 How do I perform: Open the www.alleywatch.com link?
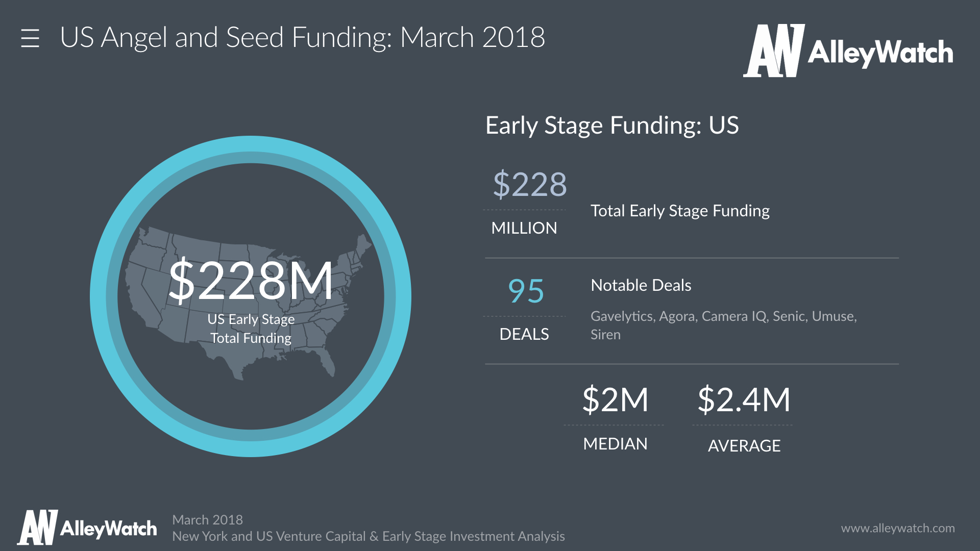coord(897,528)
